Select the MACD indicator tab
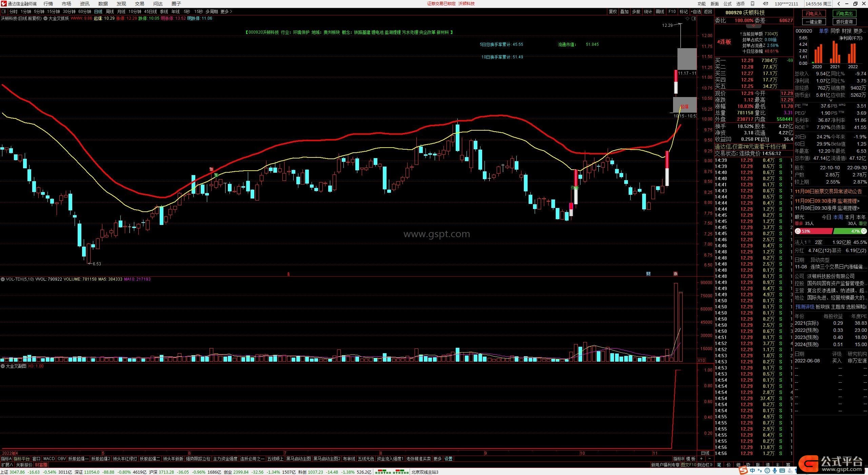Viewport: 868px width, 475px height. point(49,459)
